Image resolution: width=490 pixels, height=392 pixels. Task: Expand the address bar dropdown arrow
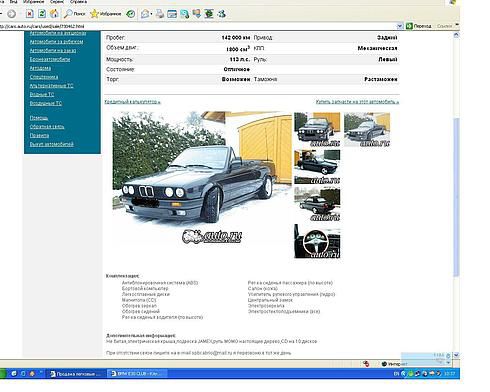[x=400, y=26]
